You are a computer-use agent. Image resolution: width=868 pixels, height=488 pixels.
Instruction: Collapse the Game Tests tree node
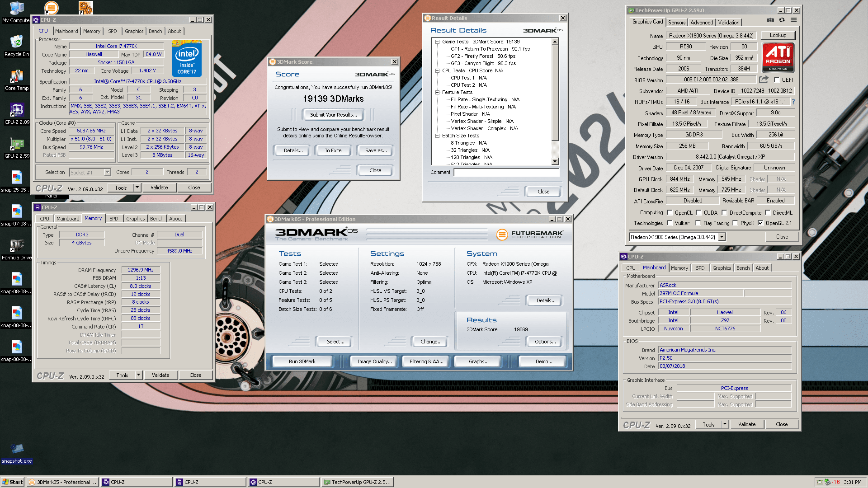click(437, 42)
